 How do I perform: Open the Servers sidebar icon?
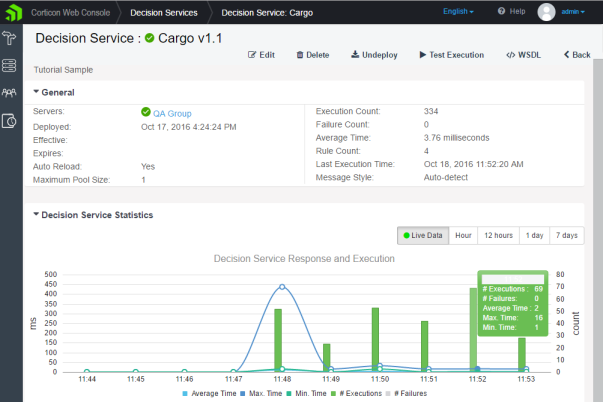click(x=9, y=66)
